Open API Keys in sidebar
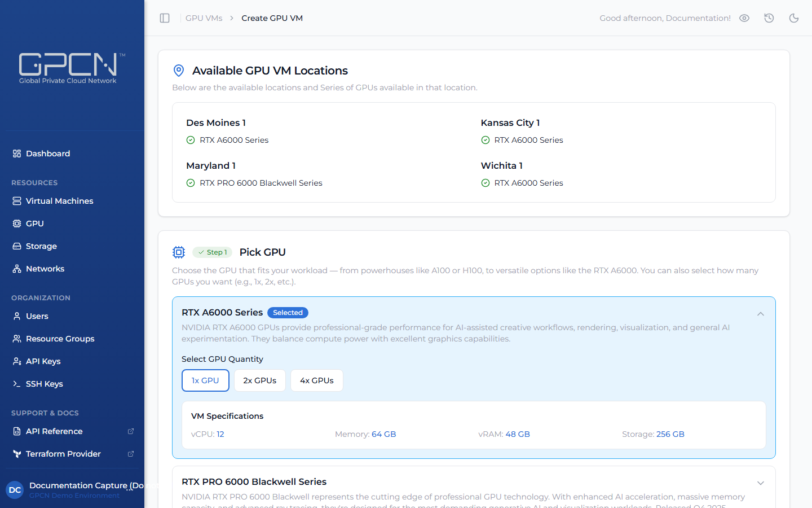812x508 pixels. click(x=72, y=361)
